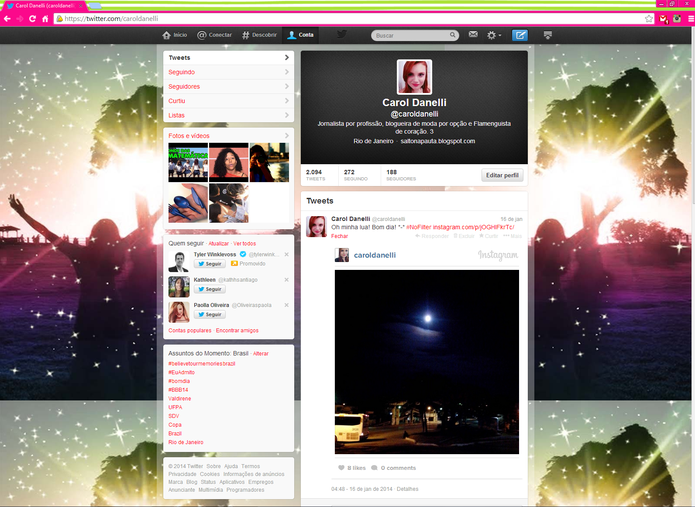The width and height of the screenshot is (695, 507).
Task: Open the #EuAdmito trend
Action: click(181, 372)
